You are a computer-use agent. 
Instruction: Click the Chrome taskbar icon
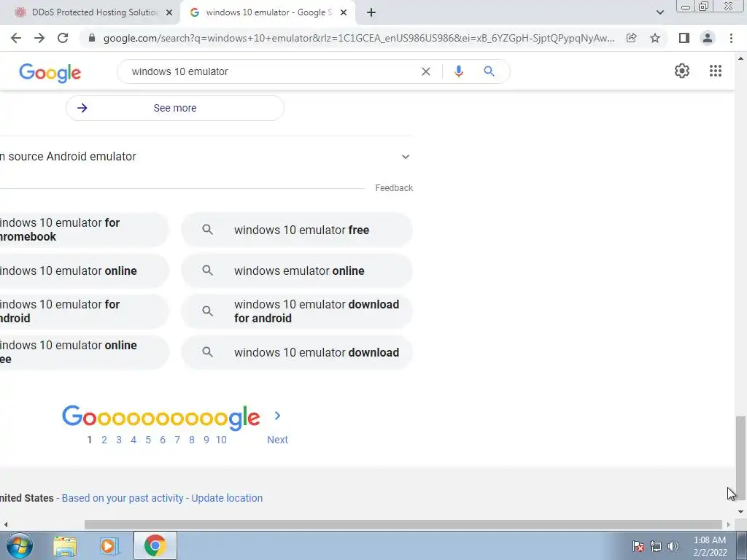(x=155, y=545)
